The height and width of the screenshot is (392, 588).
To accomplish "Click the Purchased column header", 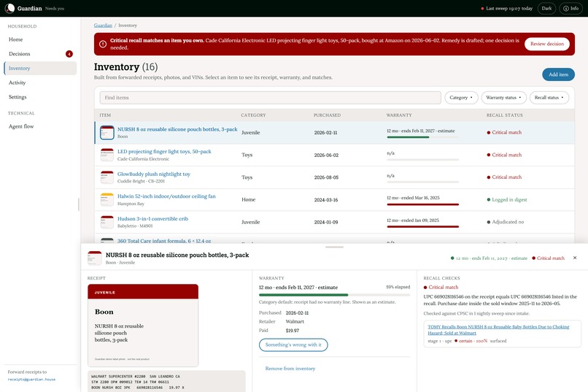I will coord(327,115).
